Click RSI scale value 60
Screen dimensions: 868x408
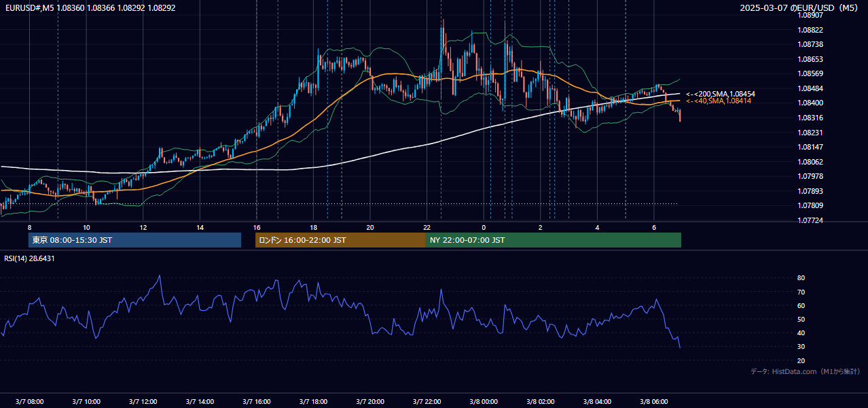click(x=801, y=305)
